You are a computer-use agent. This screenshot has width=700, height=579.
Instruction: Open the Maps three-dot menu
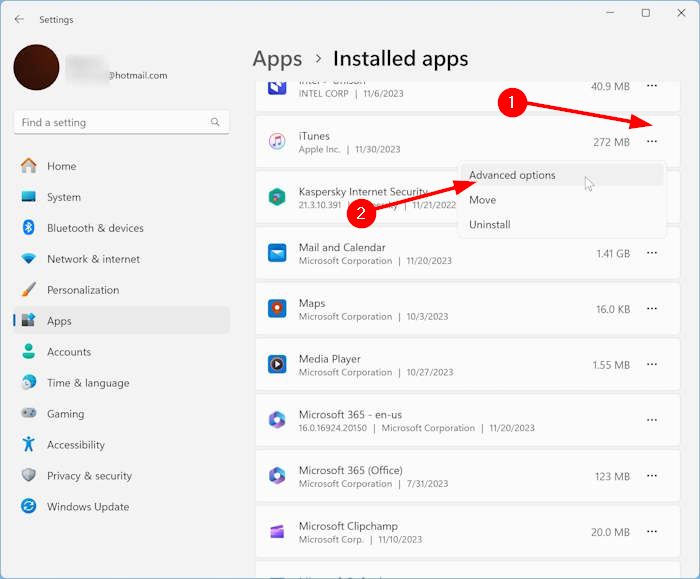pos(652,308)
